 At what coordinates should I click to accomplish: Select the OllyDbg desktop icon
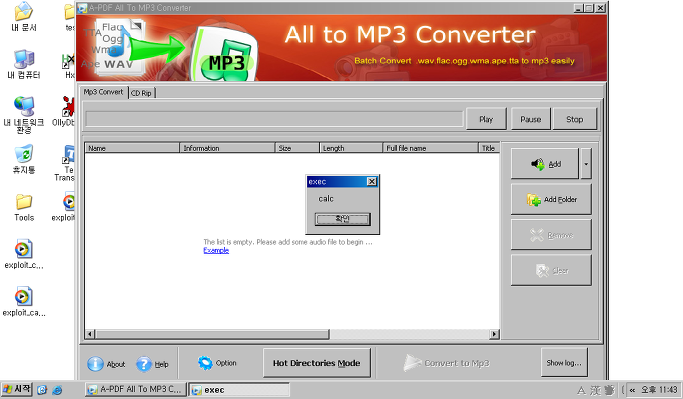tap(64, 112)
